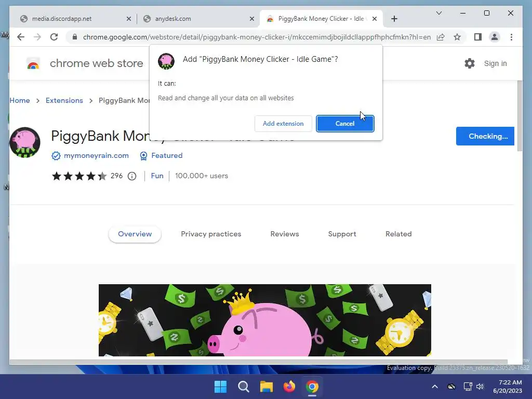Image resolution: width=532 pixels, height=399 pixels.
Task: Open the Related tab
Action: coord(398,234)
